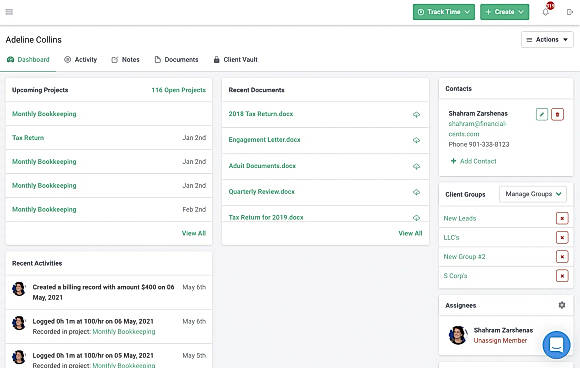Switch to the Client Vault tab
The height and width of the screenshot is (368, 580).
point(235,60)
